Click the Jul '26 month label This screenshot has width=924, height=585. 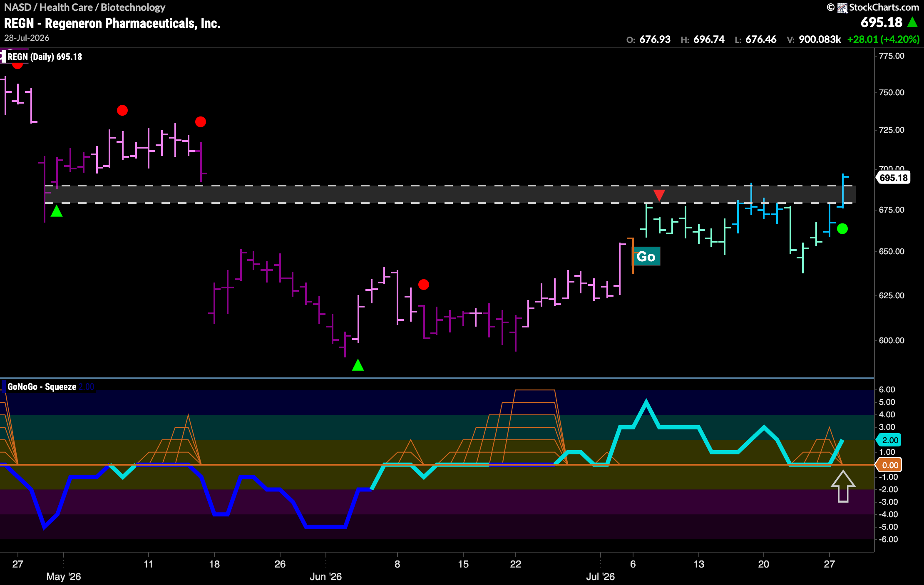[x=600, y=577]
